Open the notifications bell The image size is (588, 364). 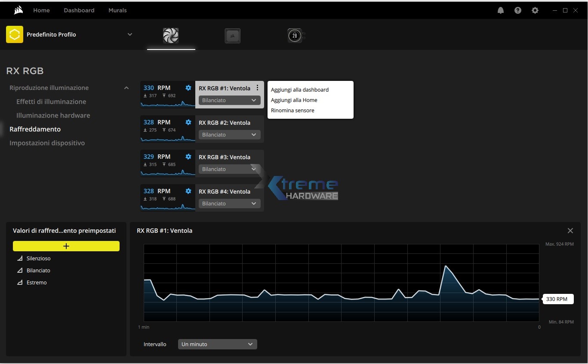click(x=501, y=10)
